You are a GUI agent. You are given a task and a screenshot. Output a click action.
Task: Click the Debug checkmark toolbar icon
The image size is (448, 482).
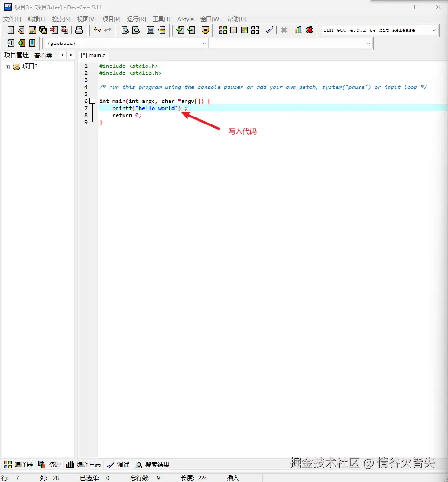(269, 30)
